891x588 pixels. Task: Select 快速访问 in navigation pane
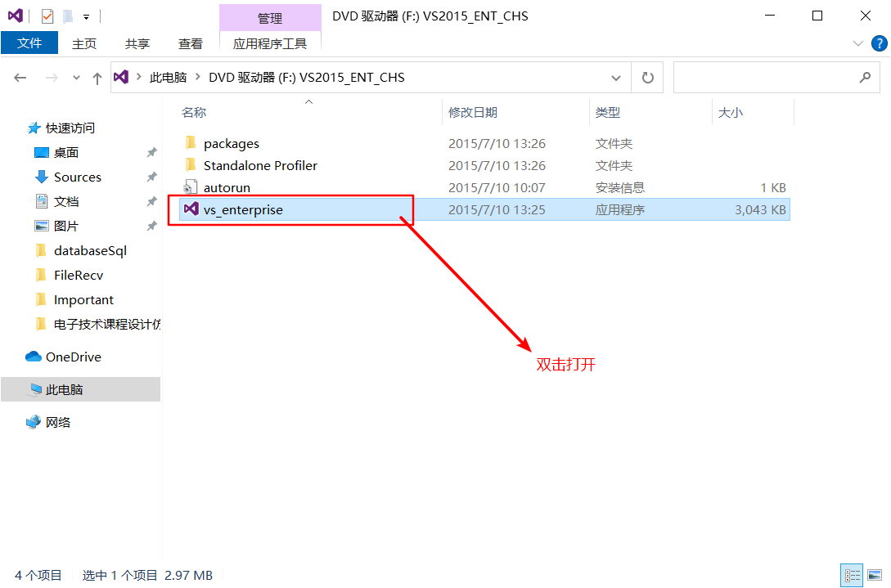[61, 128]
